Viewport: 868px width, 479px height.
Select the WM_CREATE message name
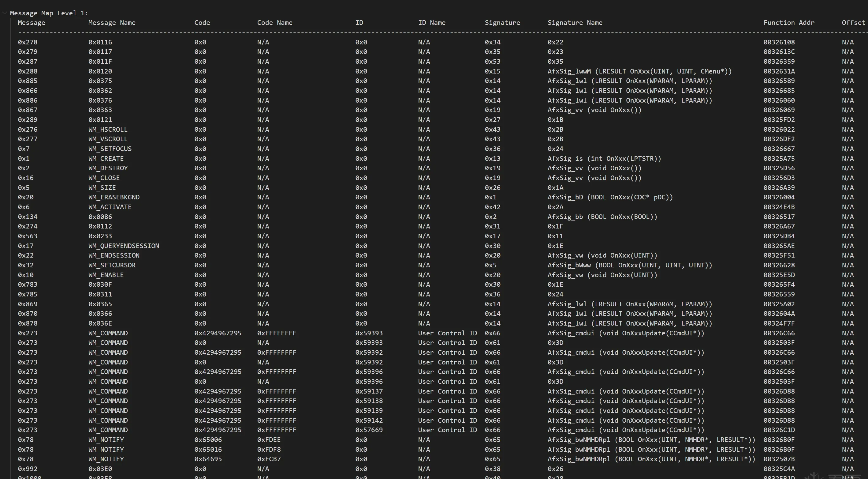coord(106,159)
